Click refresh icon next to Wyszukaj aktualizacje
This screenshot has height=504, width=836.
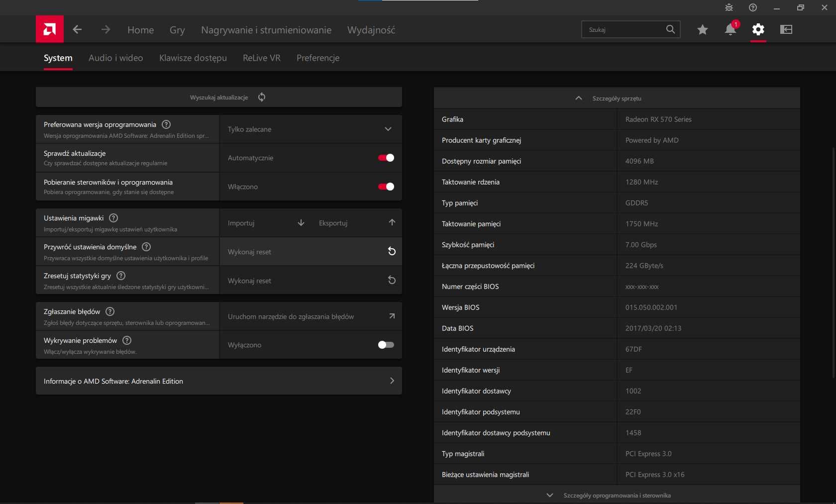pos(262,97)
